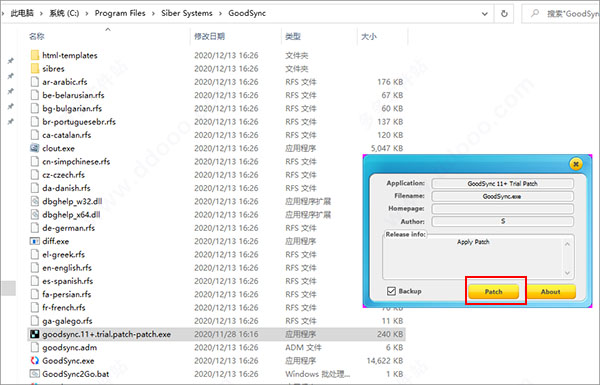Toggle the Backup checkbox in patcher
Viewport: 600px width, 385px height.
[x=391, y=291]
